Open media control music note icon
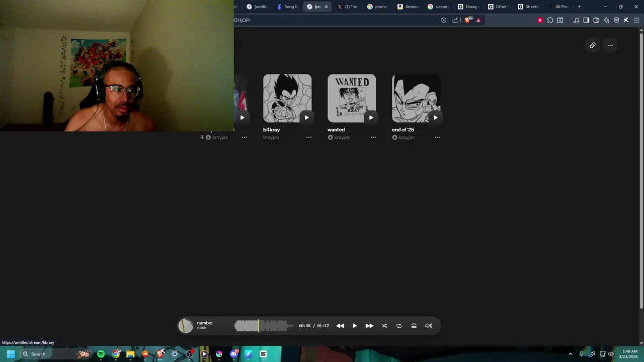This screenshot has height=362, width=644. pyautogui.click(x=577, y=20)
